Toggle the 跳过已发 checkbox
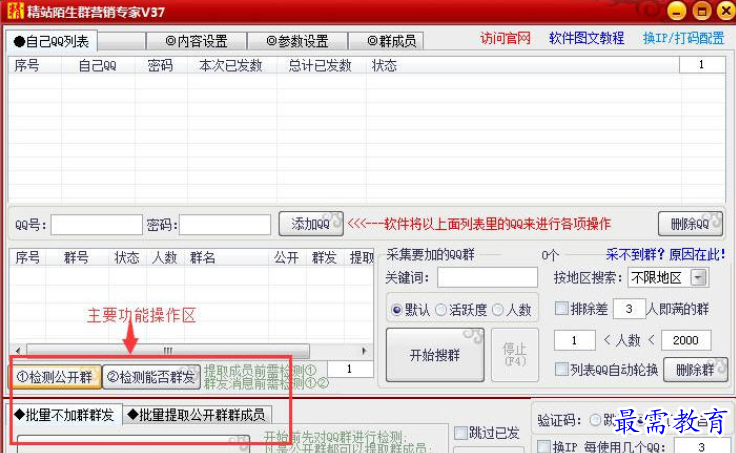 (x=460, y=432)
